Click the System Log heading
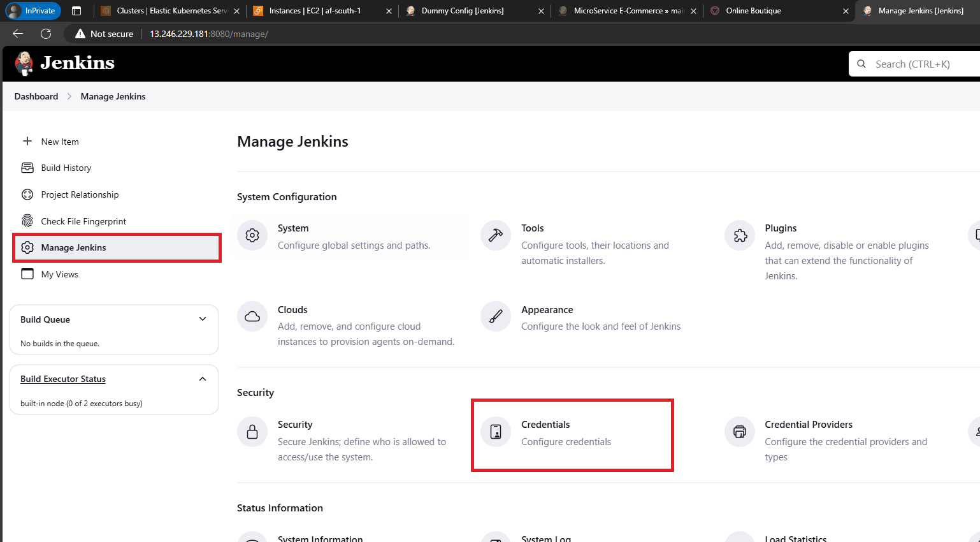Image resolution: width=980 pixels, height=542 pixels. [x=546, y=539]
